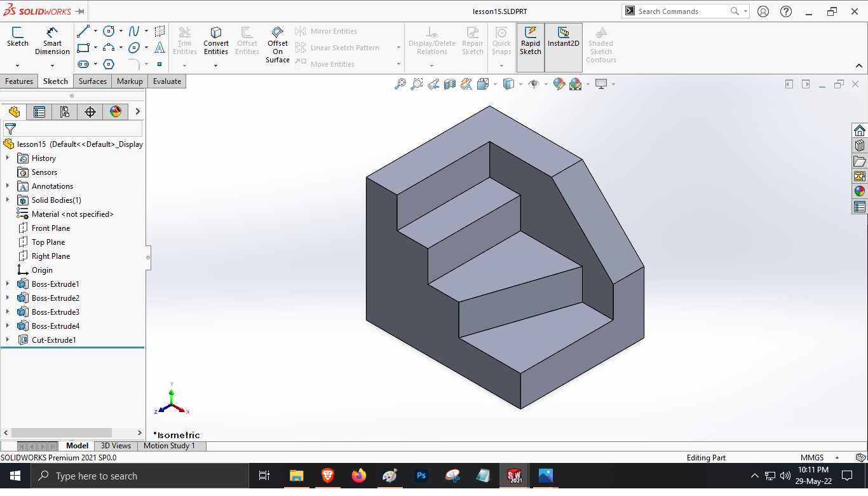
Task: Expand the Boss-Extrude1 feature
Action: (8, 284)
